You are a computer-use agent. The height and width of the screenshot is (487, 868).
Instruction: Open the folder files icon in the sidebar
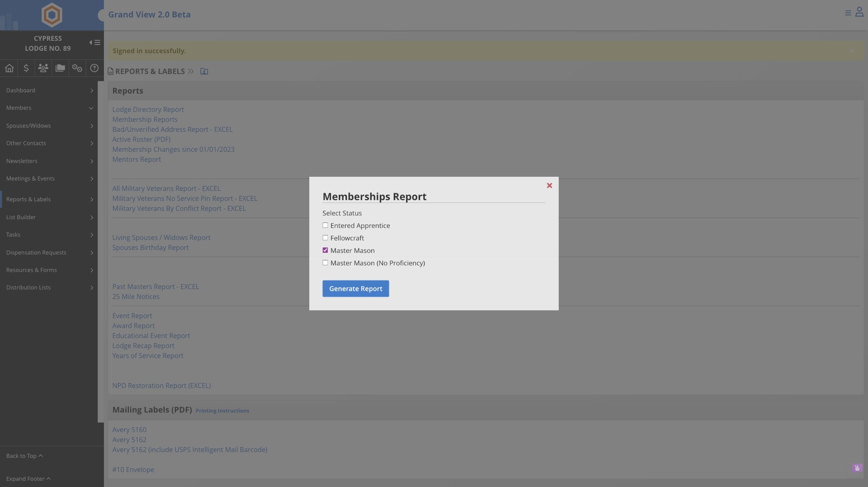tap(60, 68)
